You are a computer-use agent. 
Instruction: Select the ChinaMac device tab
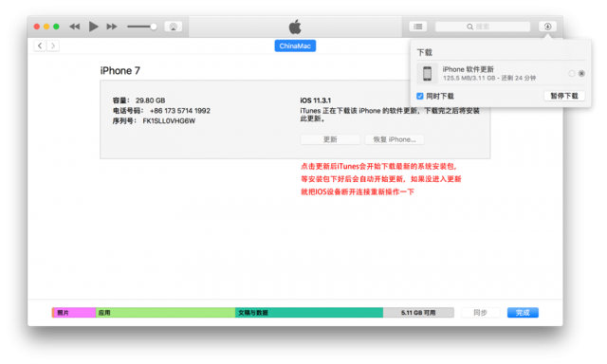[295, 45]
